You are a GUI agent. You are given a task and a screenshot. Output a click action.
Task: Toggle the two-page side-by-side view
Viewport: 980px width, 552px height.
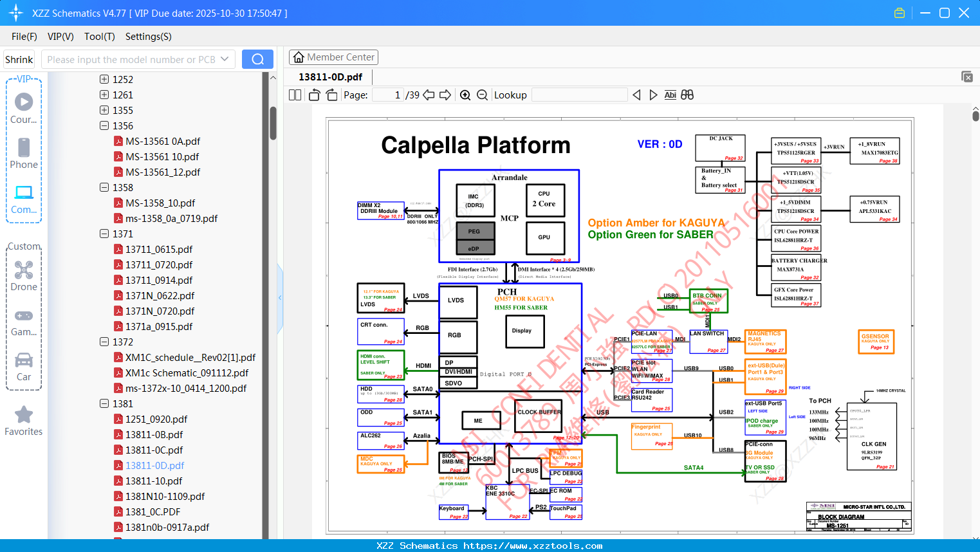295,95
